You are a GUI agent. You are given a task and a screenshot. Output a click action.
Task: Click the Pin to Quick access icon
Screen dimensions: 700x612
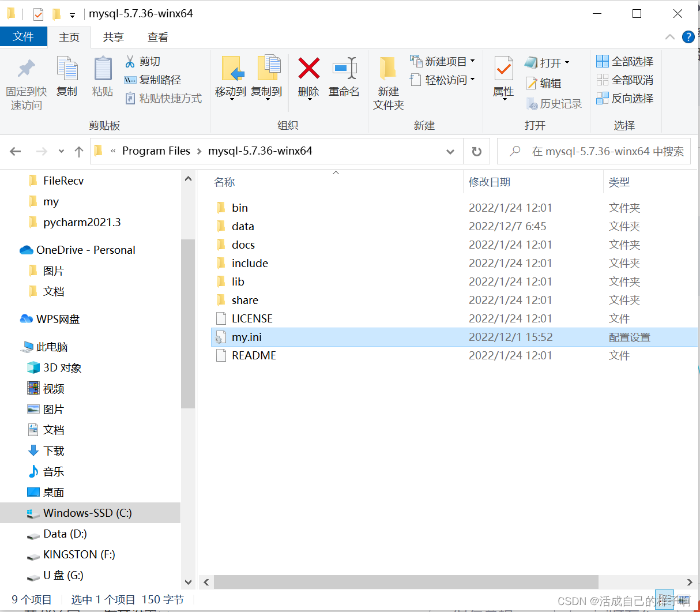click(x=26, y=69)
